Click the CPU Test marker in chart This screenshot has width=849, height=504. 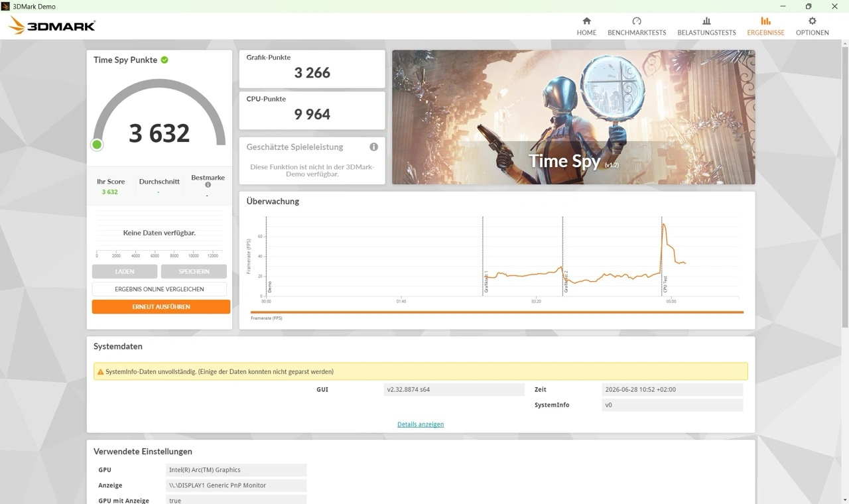[665, 285]
